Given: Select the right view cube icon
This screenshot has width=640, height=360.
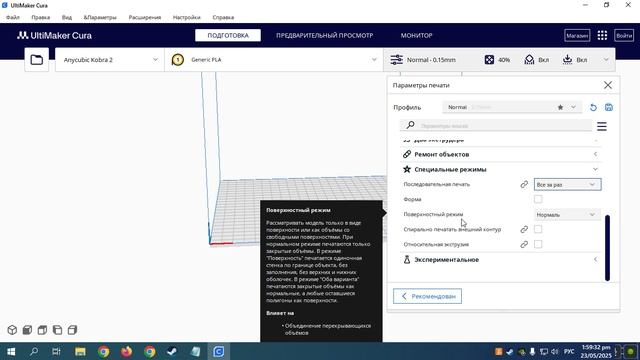Looking at the screenshot, I should (72, 330).
